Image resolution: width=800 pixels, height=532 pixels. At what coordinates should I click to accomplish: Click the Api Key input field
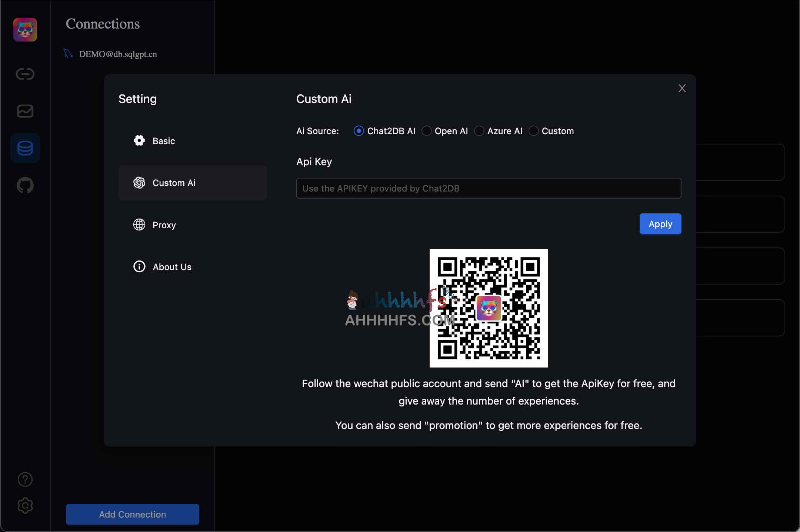(488, 188)
